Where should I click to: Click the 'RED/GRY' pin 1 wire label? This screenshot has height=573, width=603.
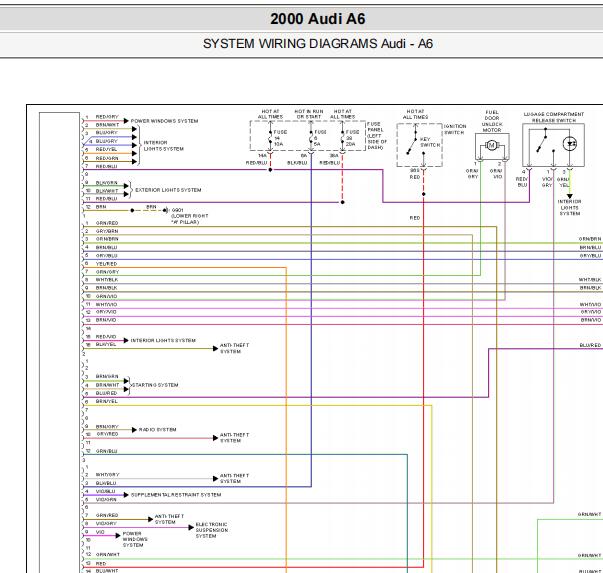[107, 117]
